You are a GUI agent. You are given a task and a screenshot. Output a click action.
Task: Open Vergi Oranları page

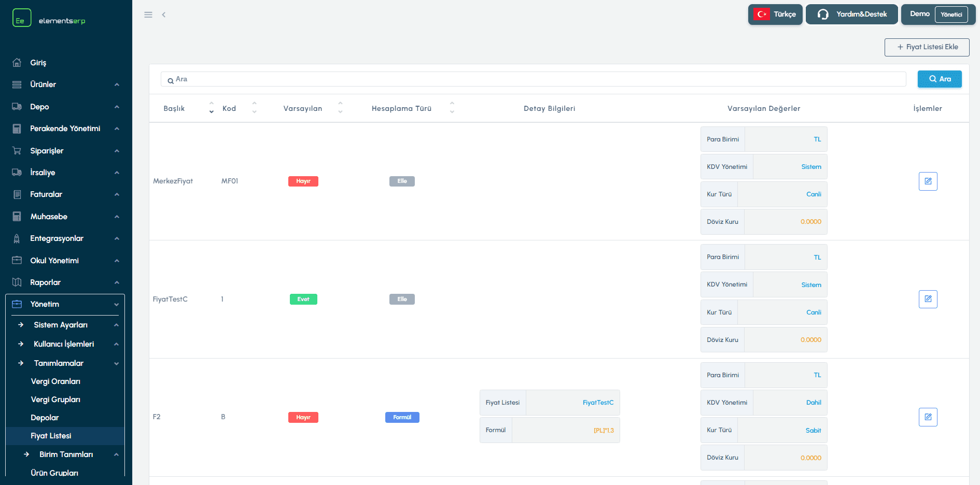(55, 381)
